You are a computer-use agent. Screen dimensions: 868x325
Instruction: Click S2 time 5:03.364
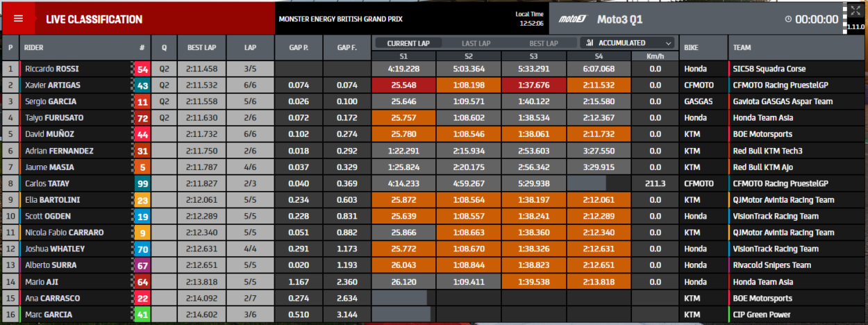tap(469, 69)
